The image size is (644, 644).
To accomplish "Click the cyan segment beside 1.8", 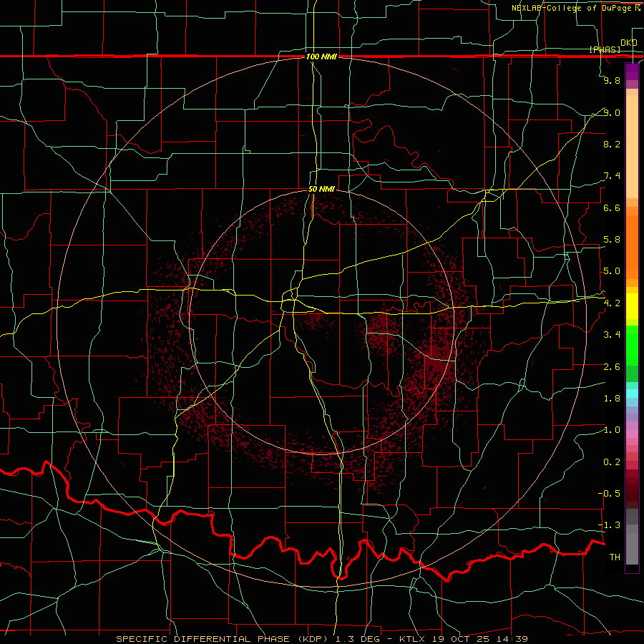I will (632, 394).
